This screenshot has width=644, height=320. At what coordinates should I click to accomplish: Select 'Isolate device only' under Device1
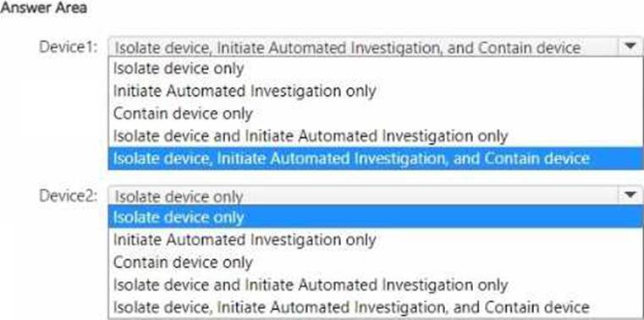coord(376,69)
